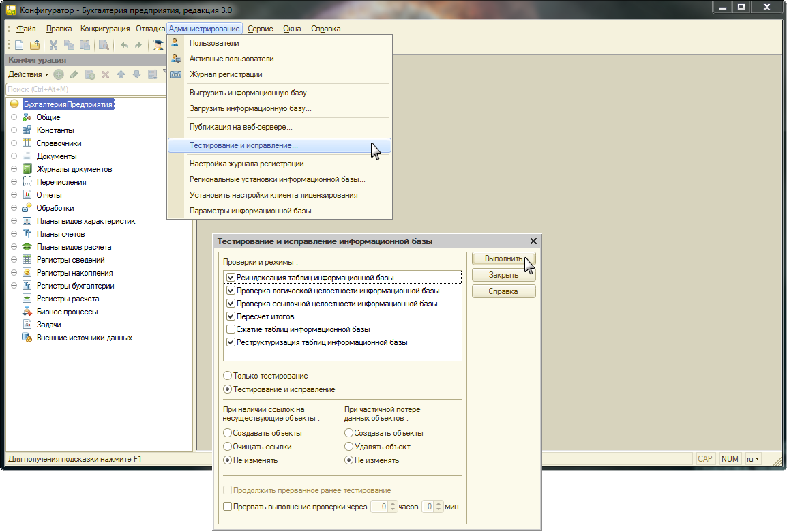Enable Сжатие таблиц информационной базы checkbox

231,329
